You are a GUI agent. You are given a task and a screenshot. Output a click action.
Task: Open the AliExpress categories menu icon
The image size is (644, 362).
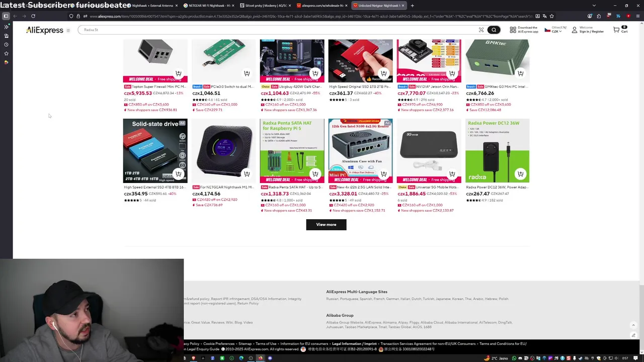[68, 30]
